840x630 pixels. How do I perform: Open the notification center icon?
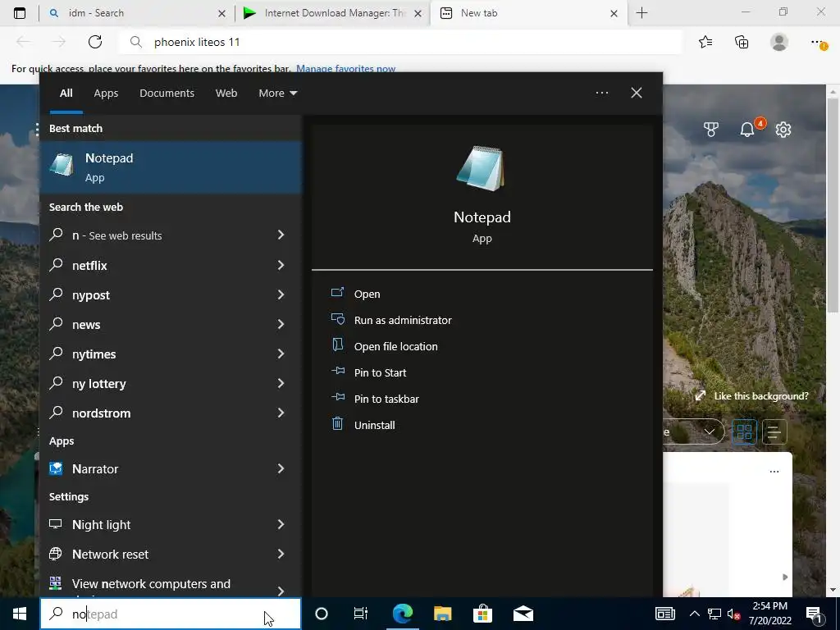coord(815,614)
